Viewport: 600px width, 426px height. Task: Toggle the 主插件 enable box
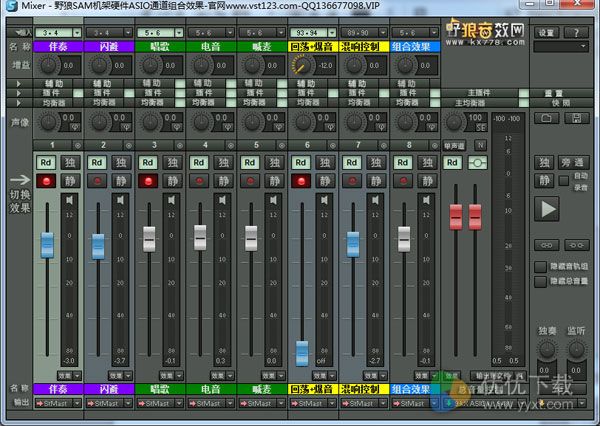pyautogui.click(x=523, y=93)
